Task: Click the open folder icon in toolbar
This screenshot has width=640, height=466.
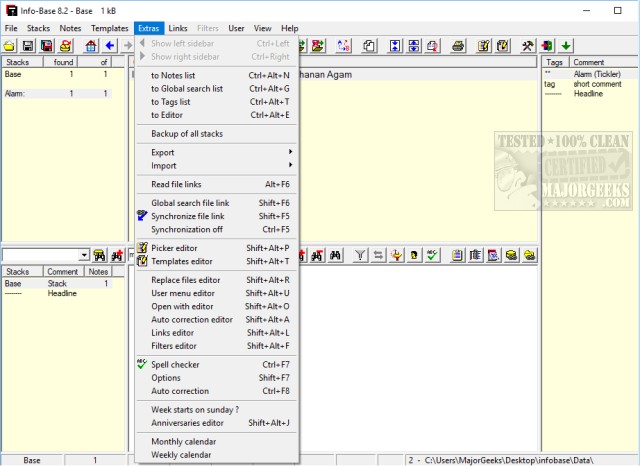Action: point(9,46)
